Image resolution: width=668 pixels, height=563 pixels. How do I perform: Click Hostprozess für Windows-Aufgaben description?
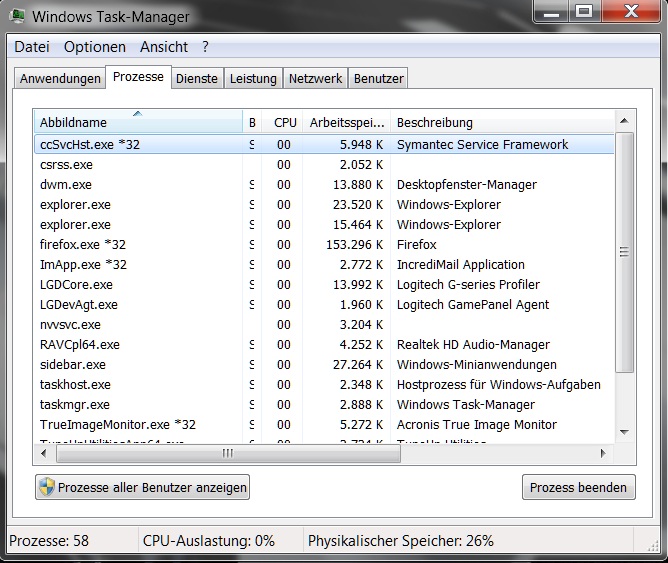pyautogui.click(x=498, y=385)
